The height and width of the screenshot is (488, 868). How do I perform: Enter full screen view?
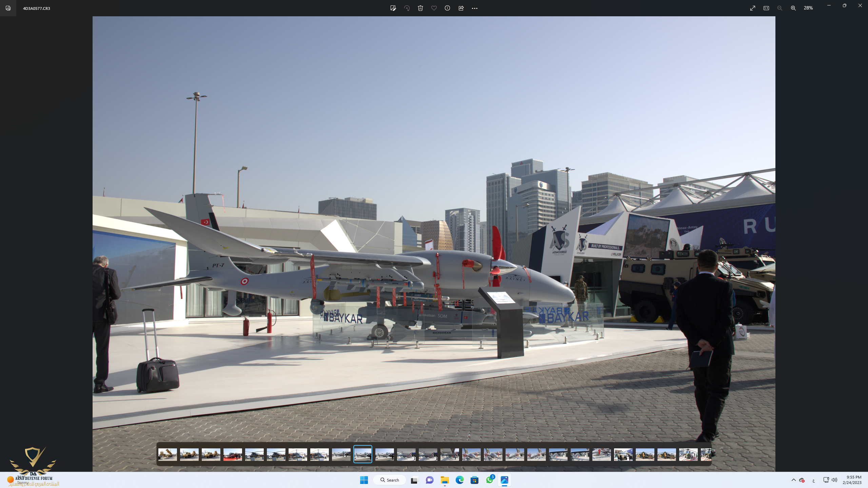coord(753,8)
